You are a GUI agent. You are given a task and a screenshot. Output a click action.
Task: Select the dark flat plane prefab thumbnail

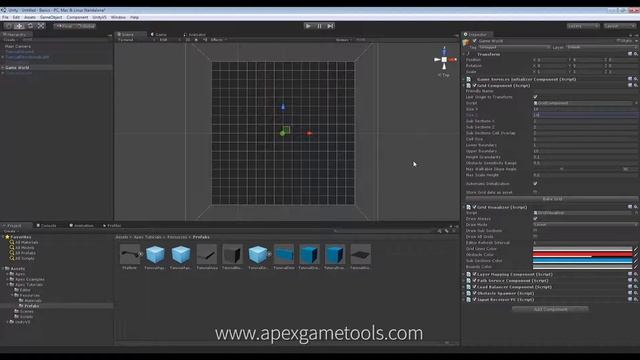pos(360,254)
